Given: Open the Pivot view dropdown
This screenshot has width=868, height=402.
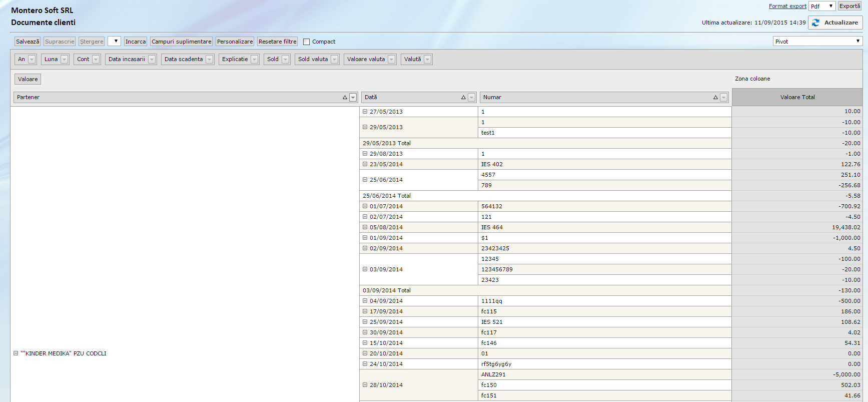Looking at the screenshot, I should click(x=817, y=42).
